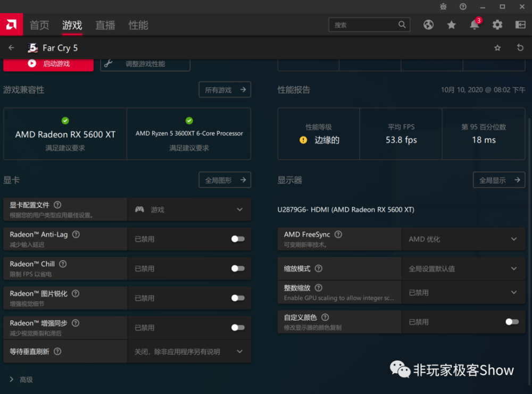The height and width of the screenshot is (394, 532).
Task: Switch to 游戏 tab
Action: tap(72, 25)
